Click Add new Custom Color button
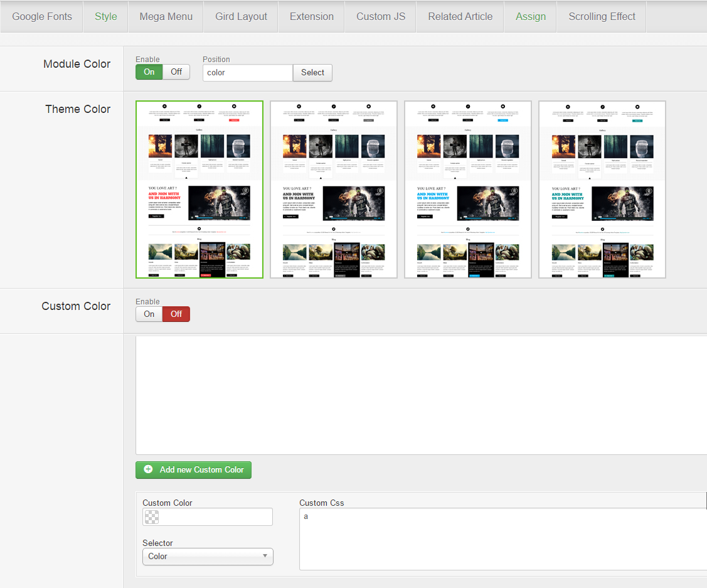This screenshot has width=707, height=588. click(193, 470)
